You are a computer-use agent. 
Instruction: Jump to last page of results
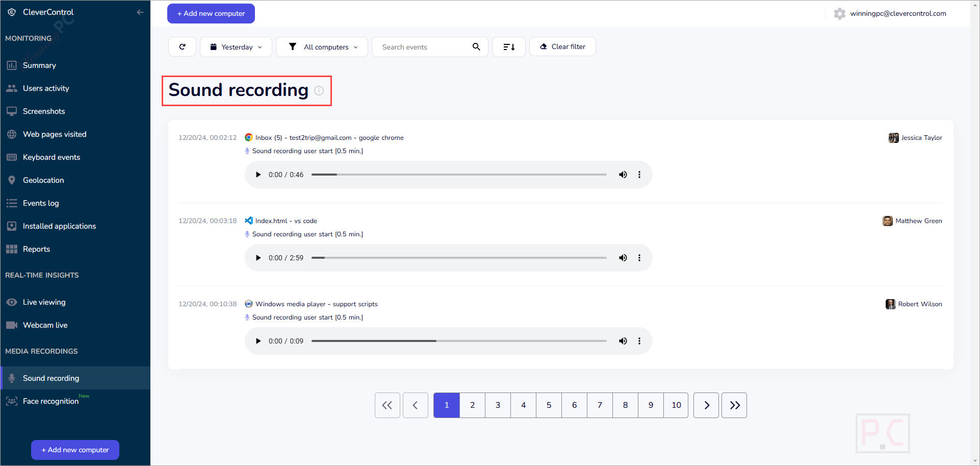(734, 405)
